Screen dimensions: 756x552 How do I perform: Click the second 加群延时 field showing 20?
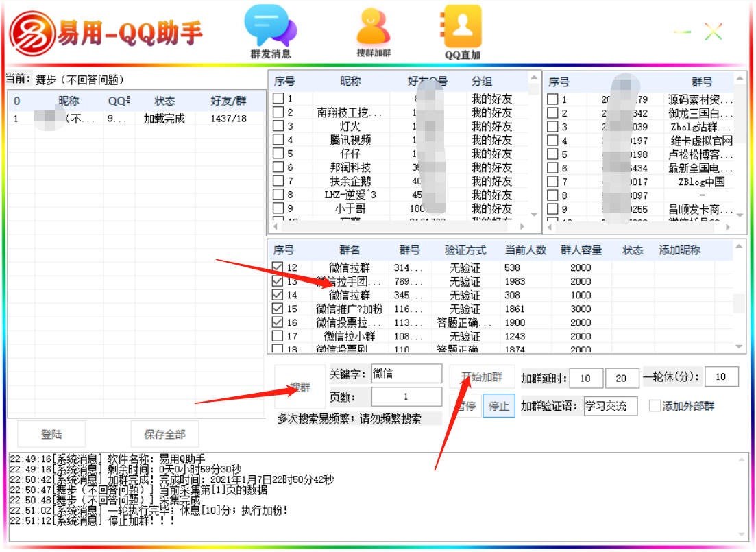622,379
